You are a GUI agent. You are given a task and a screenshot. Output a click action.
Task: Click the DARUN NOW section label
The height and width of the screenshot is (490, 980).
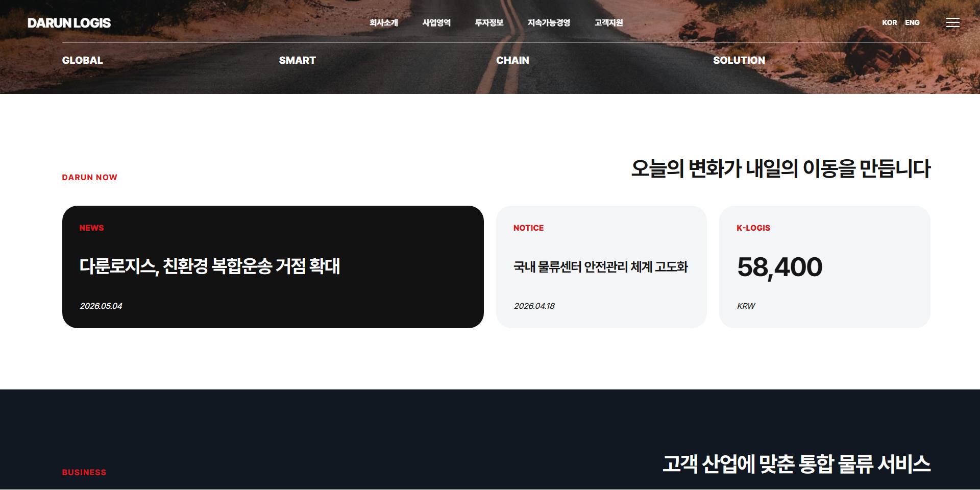[x=90, y=177]
